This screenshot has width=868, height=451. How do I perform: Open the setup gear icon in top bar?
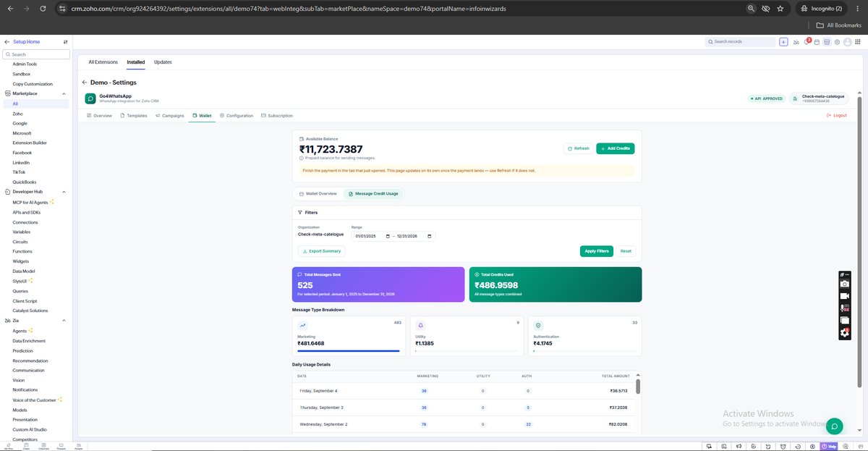coord(837,42)
